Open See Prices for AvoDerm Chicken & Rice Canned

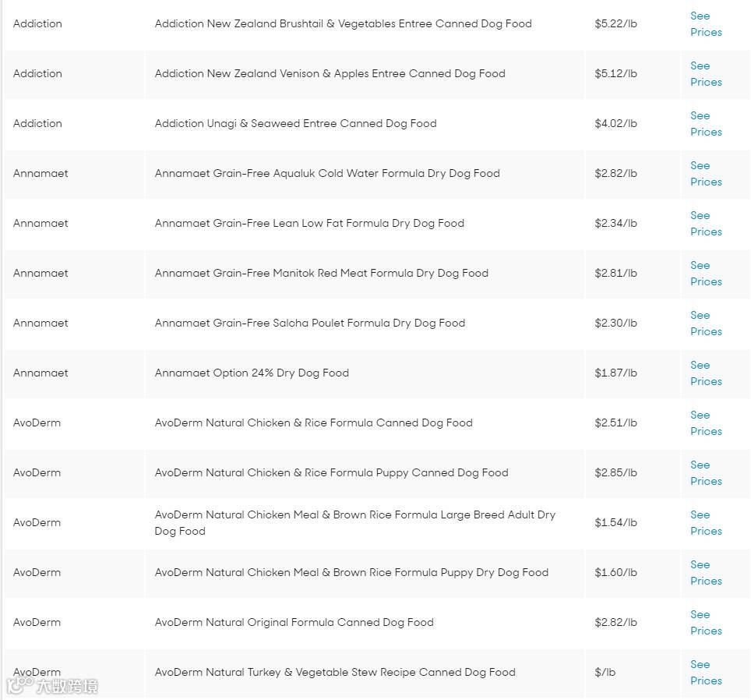[706, 422]
